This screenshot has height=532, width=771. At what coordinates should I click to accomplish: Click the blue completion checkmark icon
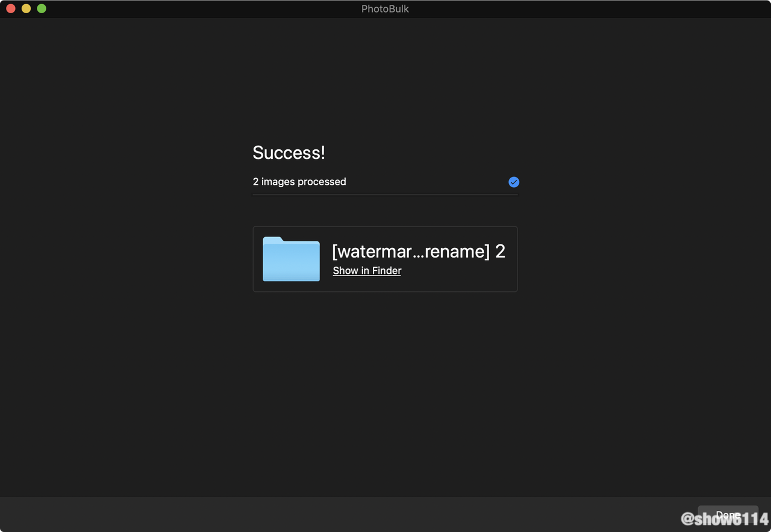click(x=514, y=182)
